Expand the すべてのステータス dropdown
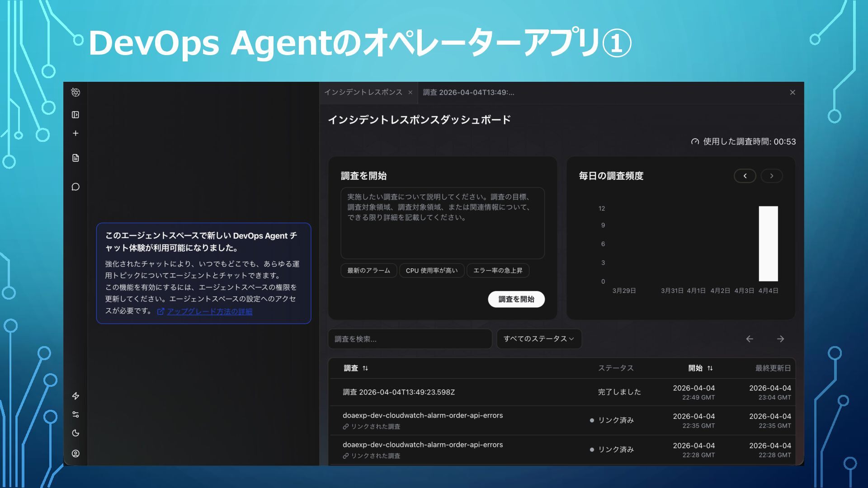This screenshot has width=868, height=488. click(x=538, y=339)
